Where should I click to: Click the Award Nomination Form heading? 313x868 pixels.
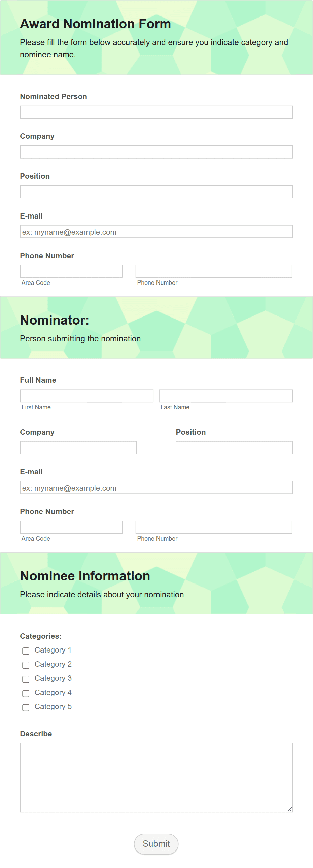point(95,24)
